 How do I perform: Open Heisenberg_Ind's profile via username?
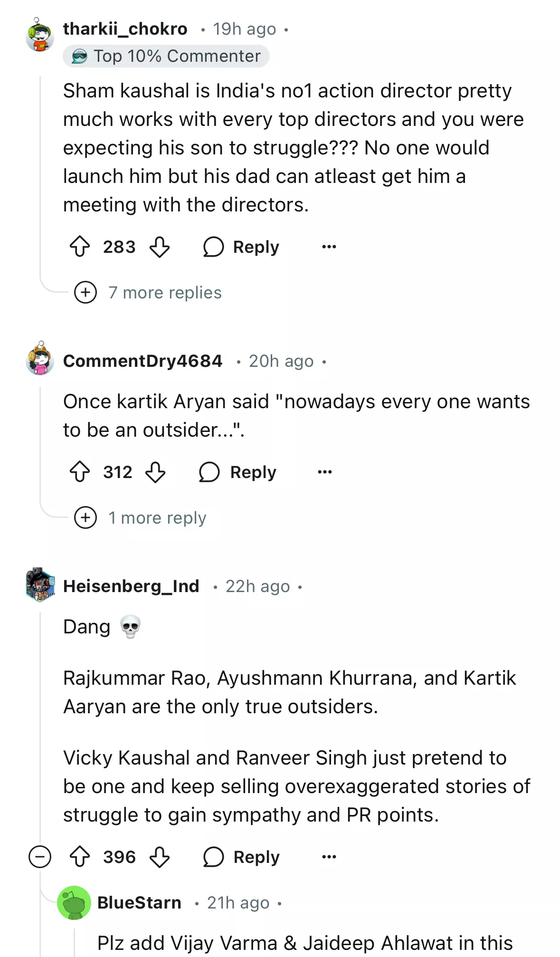click(131, 586)
